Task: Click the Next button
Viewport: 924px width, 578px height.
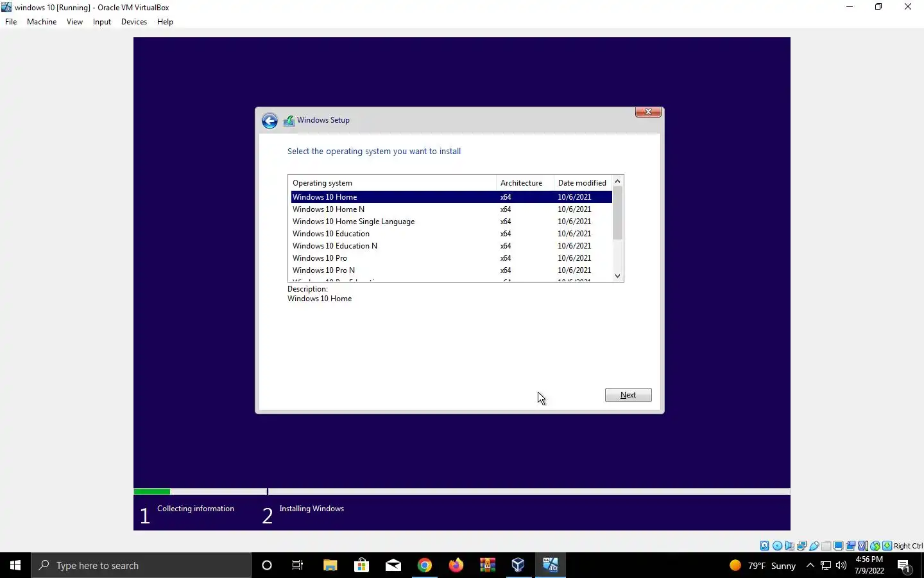Action: [x=628, y=395]
